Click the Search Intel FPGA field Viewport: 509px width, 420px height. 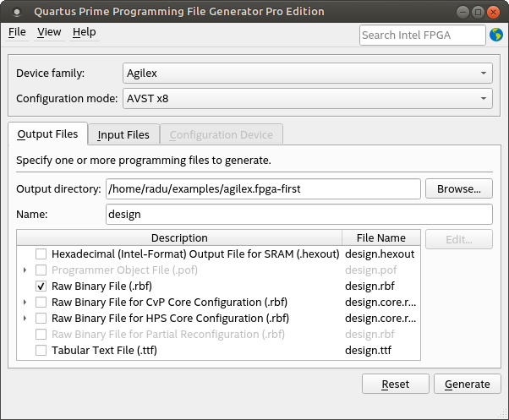click(x=422, y=35)
